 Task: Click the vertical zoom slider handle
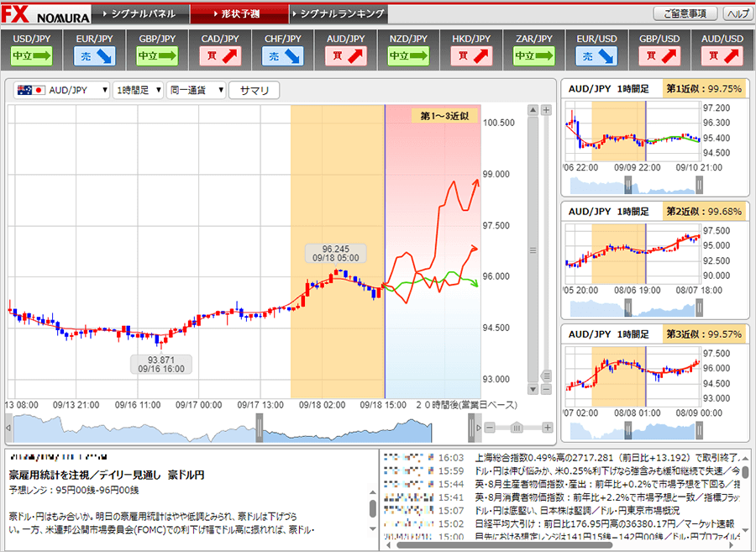click(546, 376)
